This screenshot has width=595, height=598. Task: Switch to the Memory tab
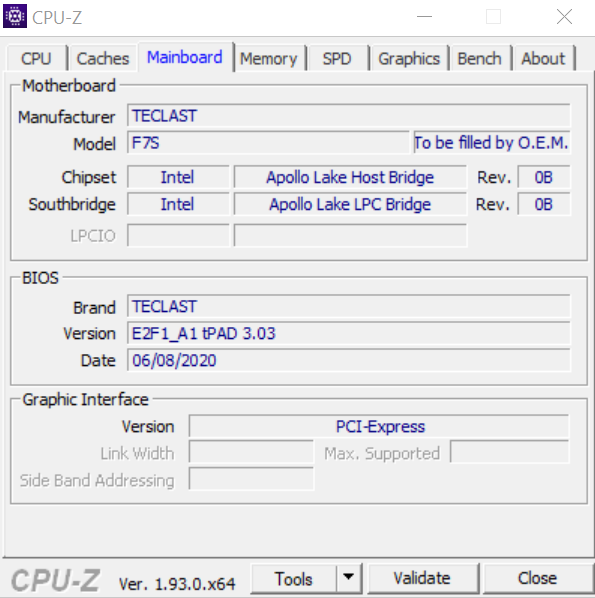pyautogui.click(x=269, y=59)
